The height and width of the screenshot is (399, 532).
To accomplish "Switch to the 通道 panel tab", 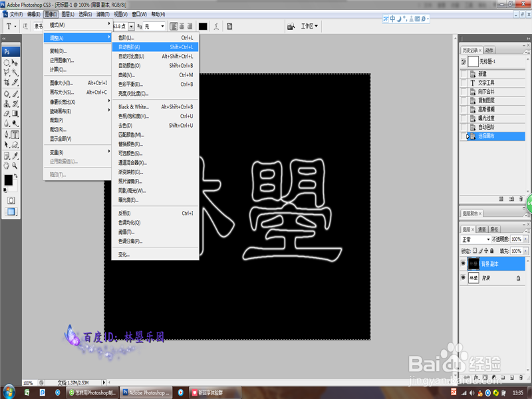I will 481,229.
